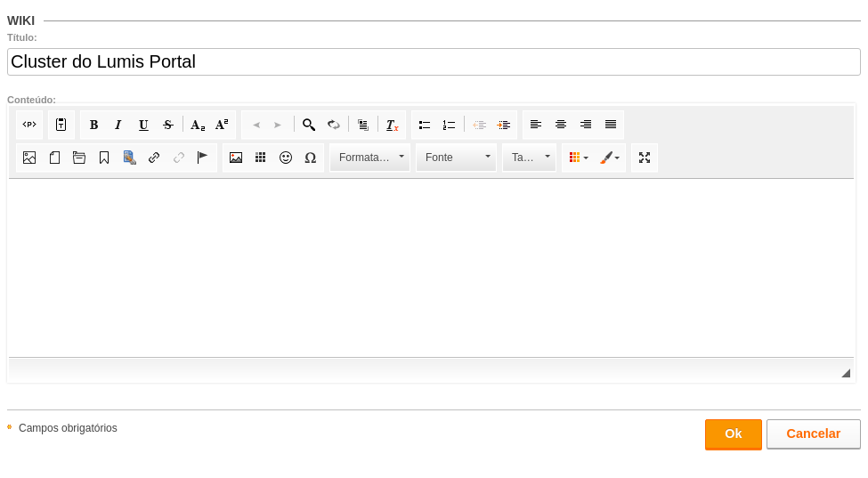Image resolution: width=868 pixels, height=478 pixels.
Task: Confirm with the Ok button
Action: coord(734,433)
